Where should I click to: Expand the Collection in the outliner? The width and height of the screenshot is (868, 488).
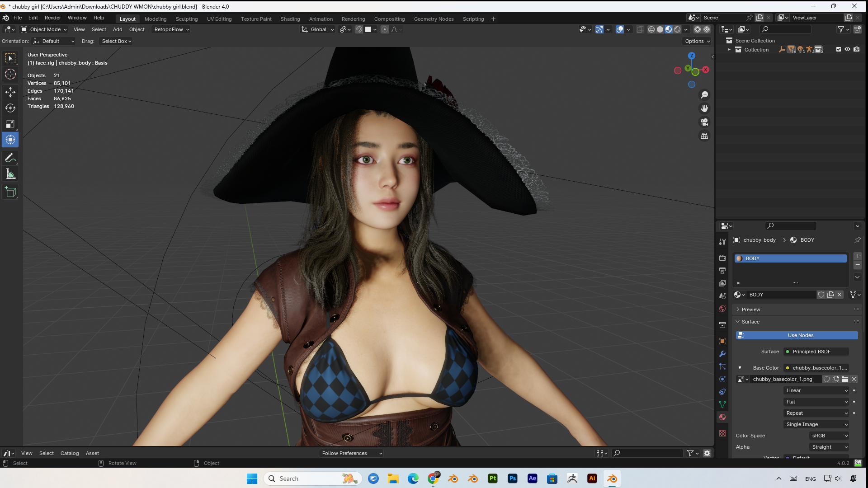click(729, 50)
